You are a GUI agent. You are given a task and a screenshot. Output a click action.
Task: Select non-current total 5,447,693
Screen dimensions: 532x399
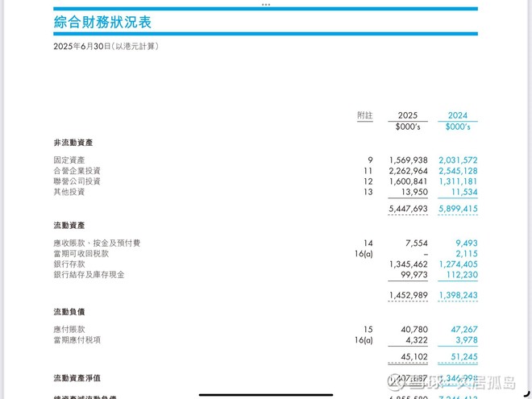point(408,208)
